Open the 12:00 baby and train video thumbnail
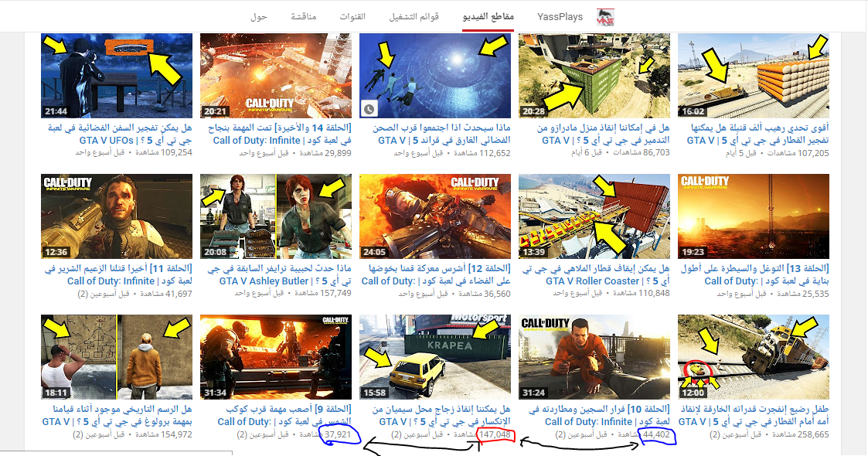The height and width of the screenshot is (456, 868). (754, 357)
